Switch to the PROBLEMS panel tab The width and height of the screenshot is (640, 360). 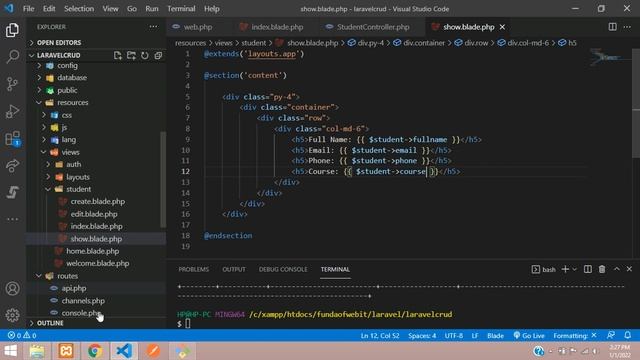(193, 269)
